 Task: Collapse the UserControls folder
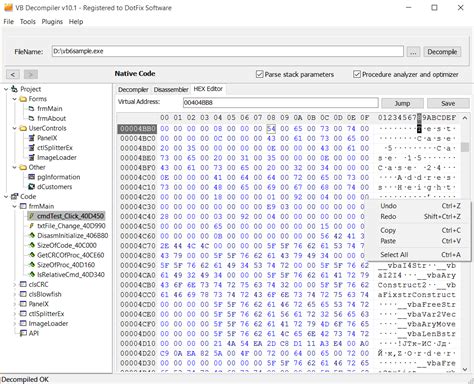coord(15,128)
